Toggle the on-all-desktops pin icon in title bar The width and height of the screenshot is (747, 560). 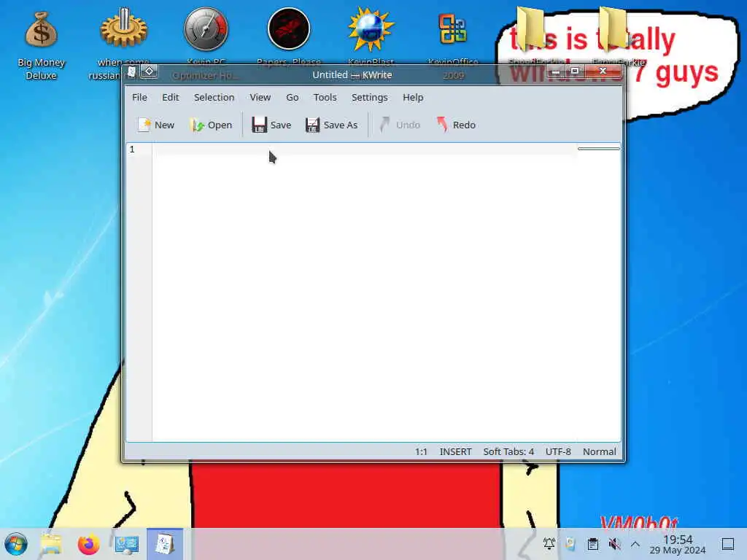pos(149,71)
